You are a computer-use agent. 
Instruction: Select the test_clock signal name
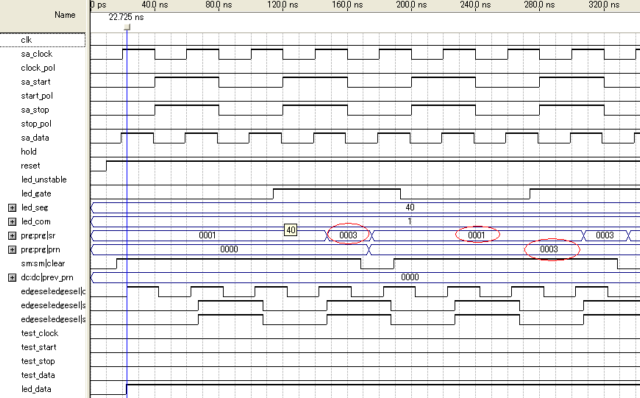(40, 333)
